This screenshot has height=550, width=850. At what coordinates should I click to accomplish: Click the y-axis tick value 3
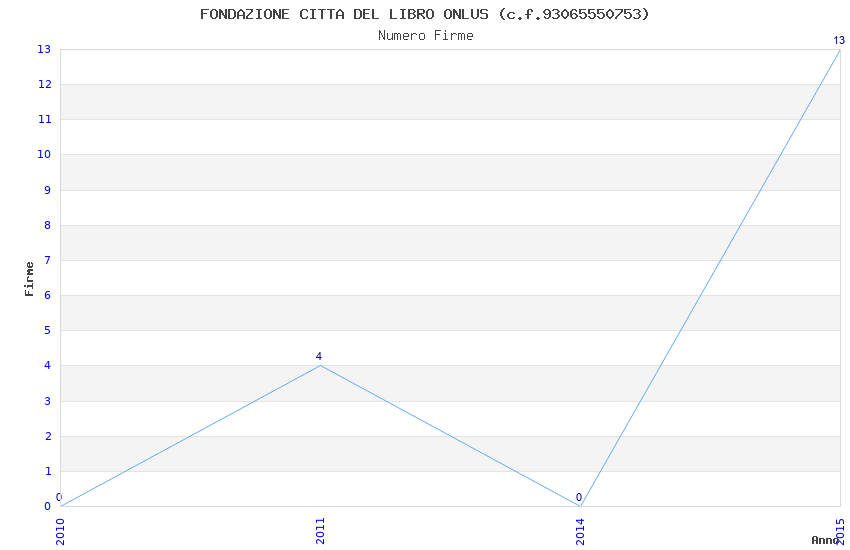48,401
